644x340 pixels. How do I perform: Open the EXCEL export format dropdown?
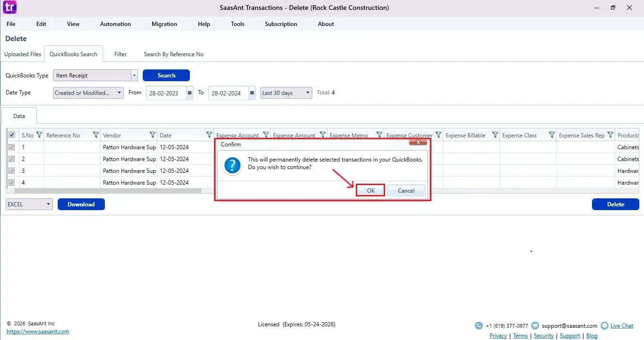pyautogui.click(x=29, y=204)
